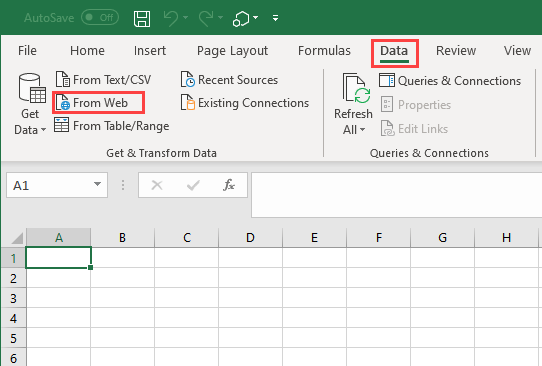Screen dimensions: 542x366
Task: Open Customize Quick Access Toolbar menu
Action: click(x=275, y=18)
